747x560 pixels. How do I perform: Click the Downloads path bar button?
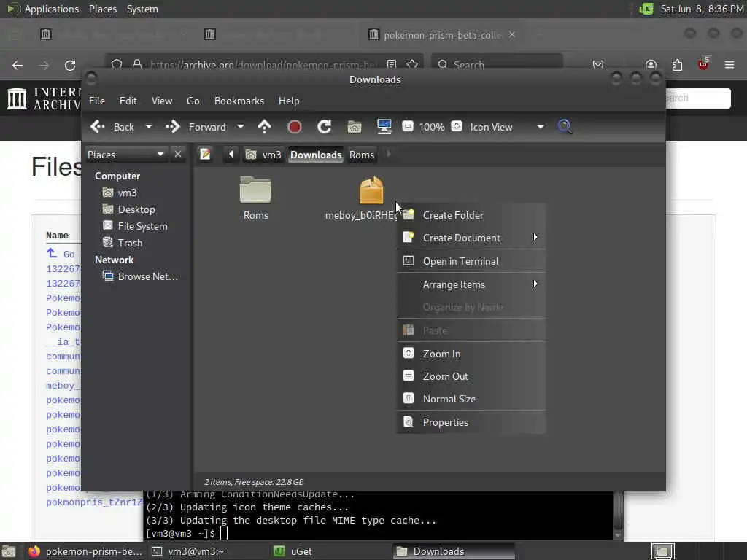pyautogui.click(x=316, y=155)
